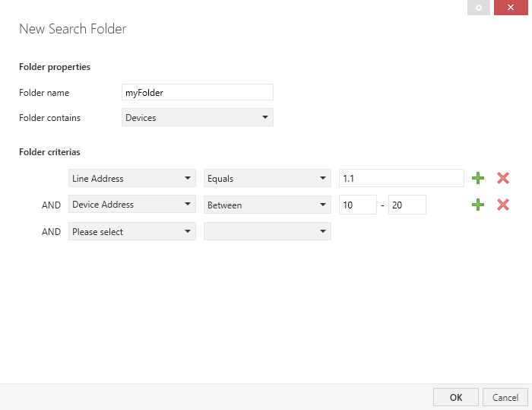The height and width of the screenshot is (410, 532).
Task: Click the value field containing 1.1
Action: (x=401, y=178)
